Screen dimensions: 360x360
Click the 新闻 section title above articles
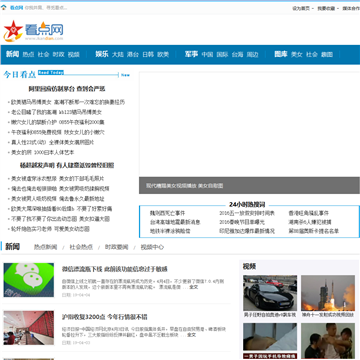13,247
